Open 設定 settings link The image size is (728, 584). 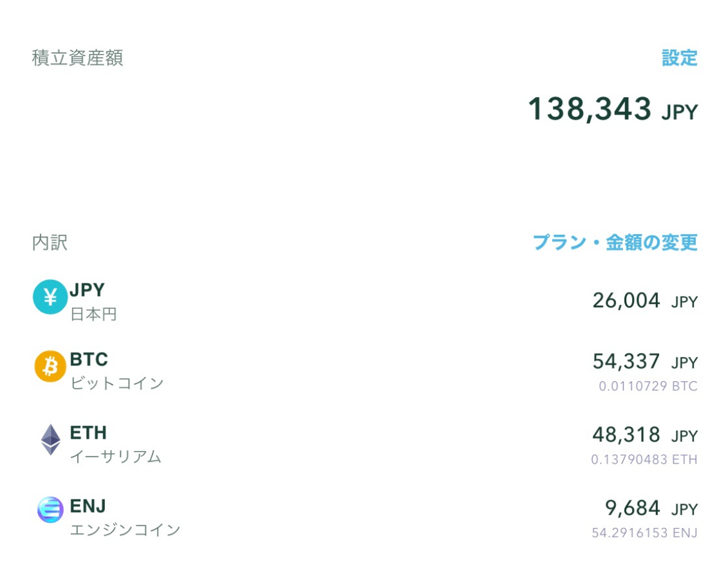coord(679,58)
